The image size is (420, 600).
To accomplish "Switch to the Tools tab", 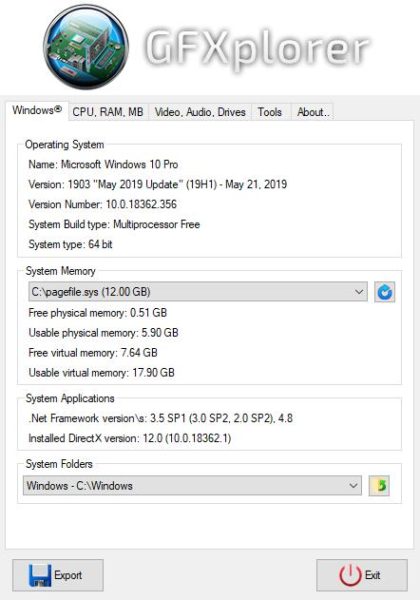I will 270,112.
